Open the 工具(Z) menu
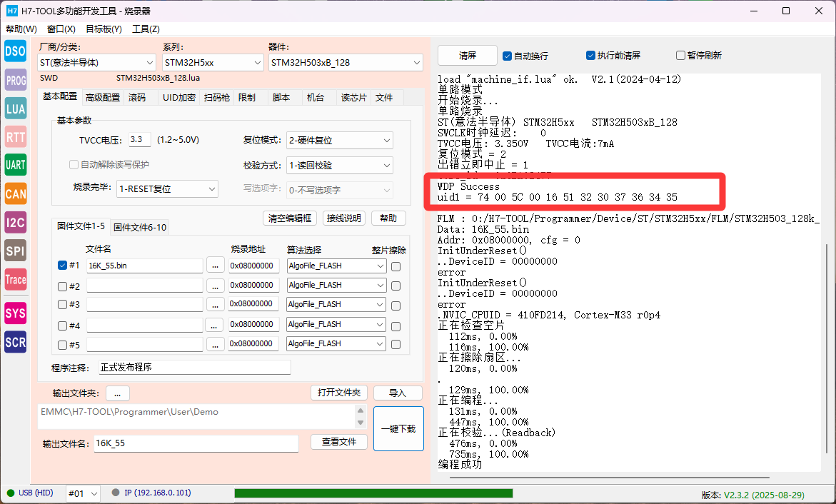The width and height of the screenshot is (836, 504). 146,29
